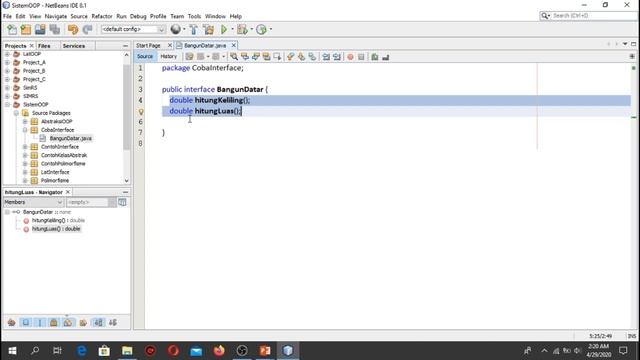Click the Save All toolbar icon
The height and width of the screenshot is (360, 640).
tap(54, 29)
